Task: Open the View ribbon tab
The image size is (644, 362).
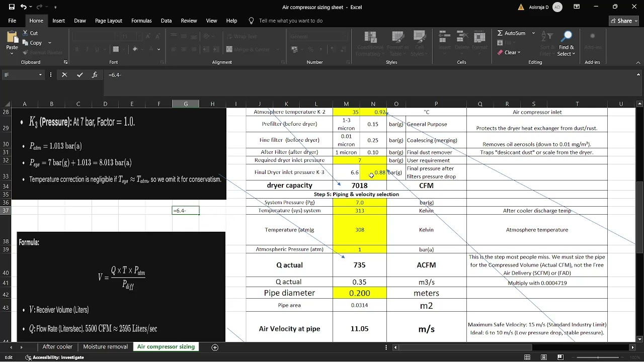Action: point(211,21)
